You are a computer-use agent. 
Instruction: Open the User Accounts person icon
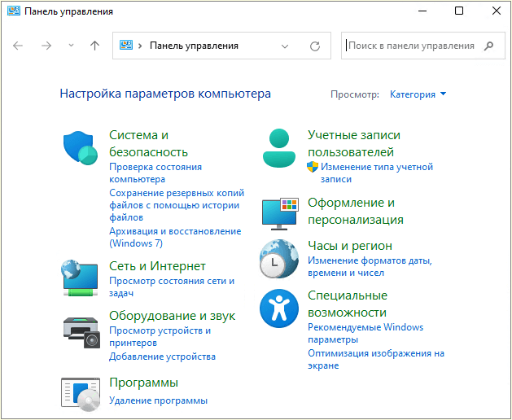tap(279, 148)
